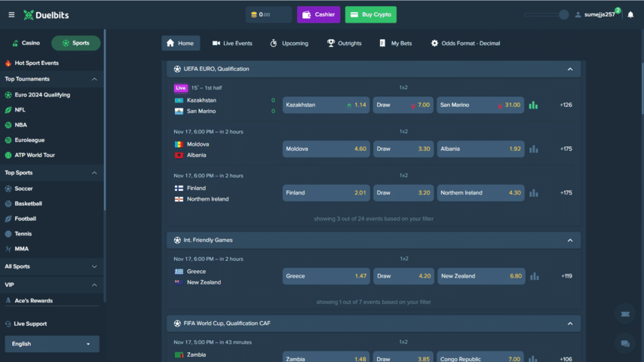Switch to Sports mode
644x362 pixels.
pos(76,43)
